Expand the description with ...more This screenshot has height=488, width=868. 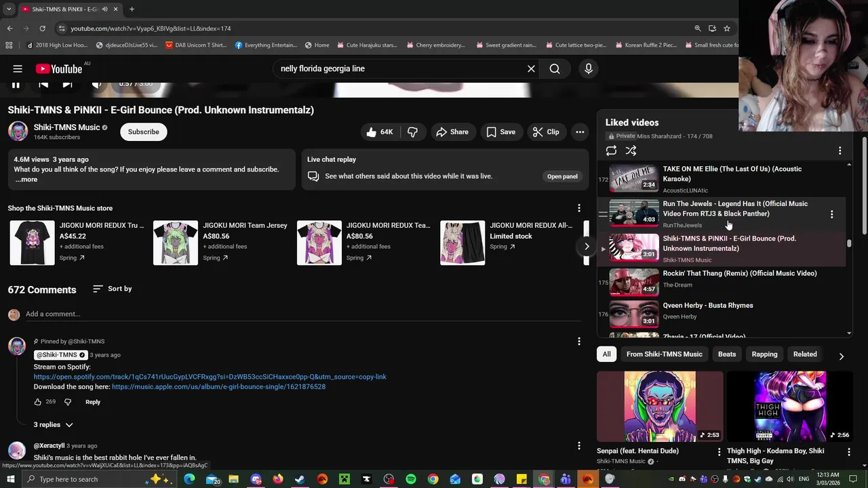pyautogui.click(x=26, y=180)
